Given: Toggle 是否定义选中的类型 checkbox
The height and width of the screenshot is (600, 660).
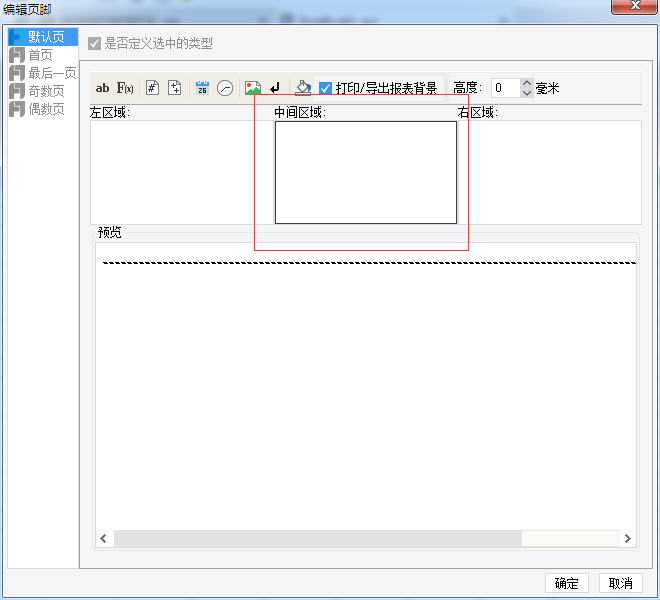Looking at the screenshot, I should (x=94, y=43).
